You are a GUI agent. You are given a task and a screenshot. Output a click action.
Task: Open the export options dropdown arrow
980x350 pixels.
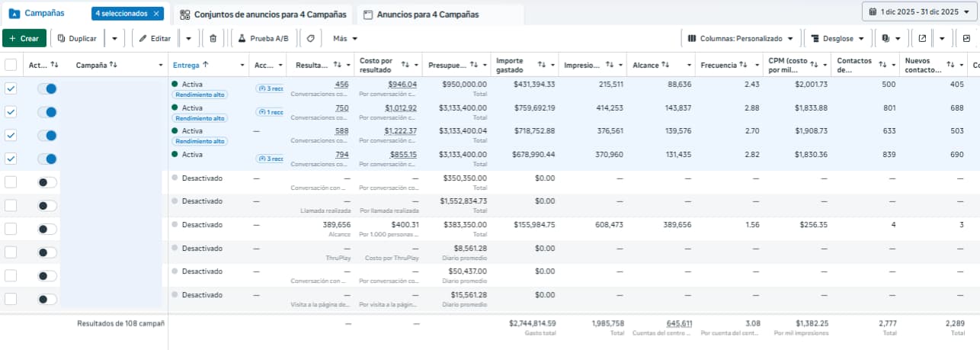tap(943, 38)
